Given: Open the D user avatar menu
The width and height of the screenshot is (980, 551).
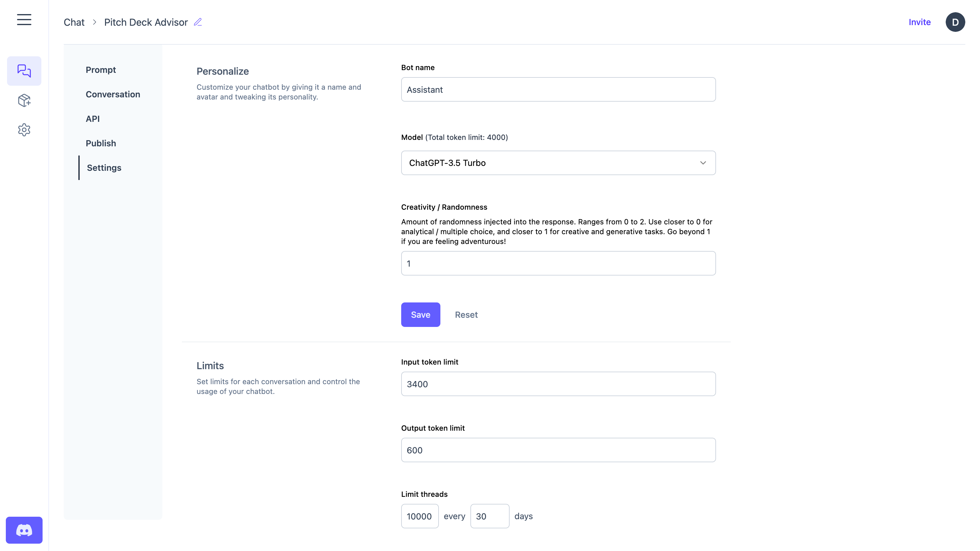Looking at the screenshot, I should point(955,22).
